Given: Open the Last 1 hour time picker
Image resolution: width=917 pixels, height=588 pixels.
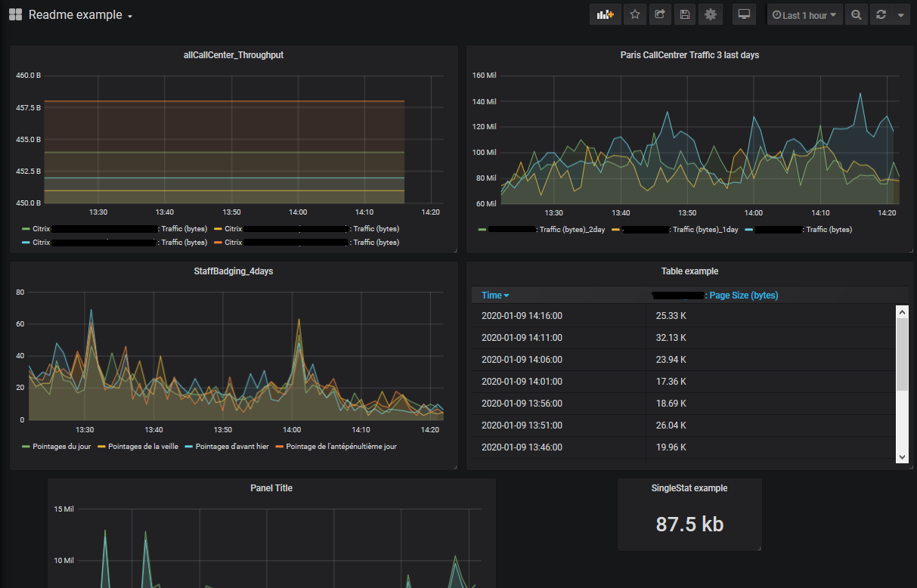Looking at the screenshot, I should (x=804, y=14).
